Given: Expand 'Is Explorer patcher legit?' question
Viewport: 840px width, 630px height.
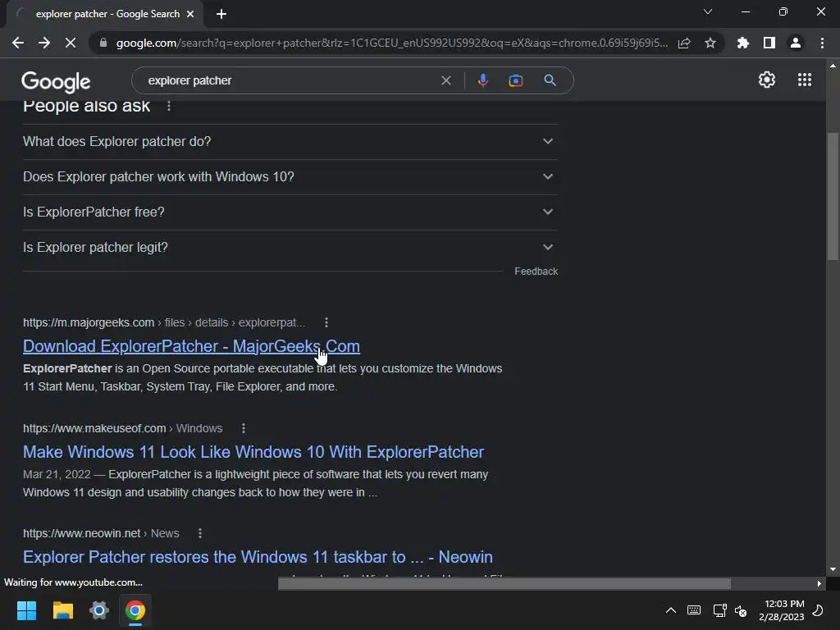Looking at the screenshot, I should point(290,248).
